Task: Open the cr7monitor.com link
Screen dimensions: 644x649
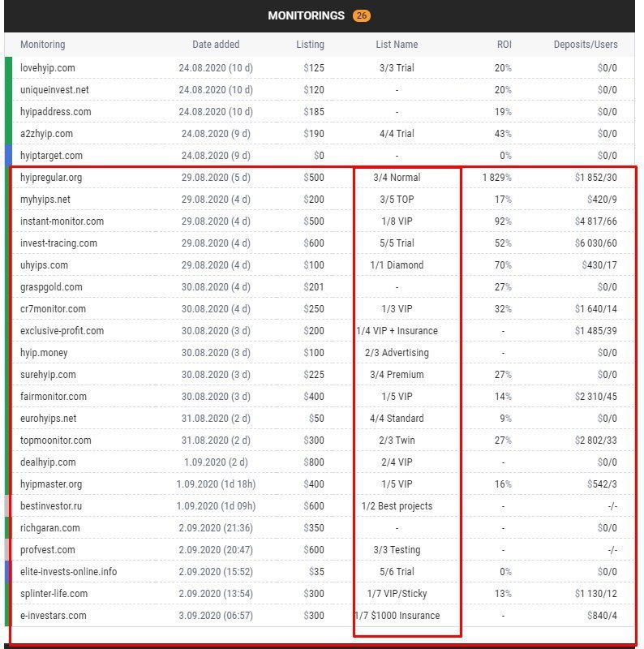Action: pos(53,309)
